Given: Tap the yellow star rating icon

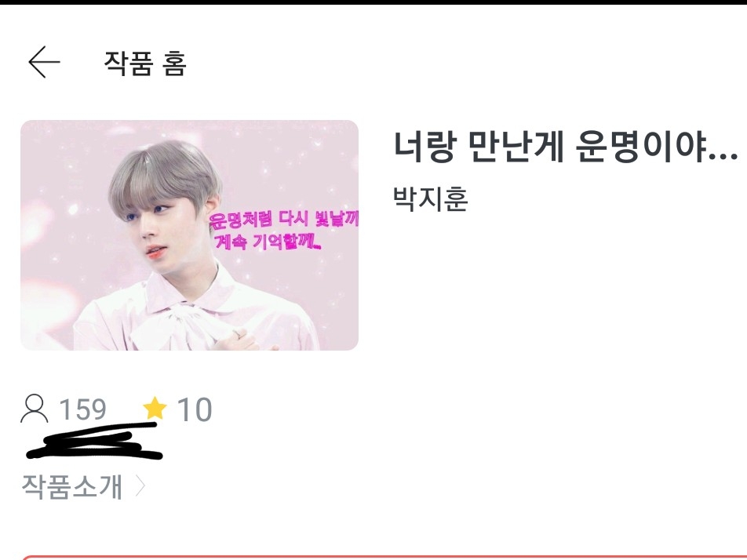Looking at the screenshot, I should coord(155,409).
